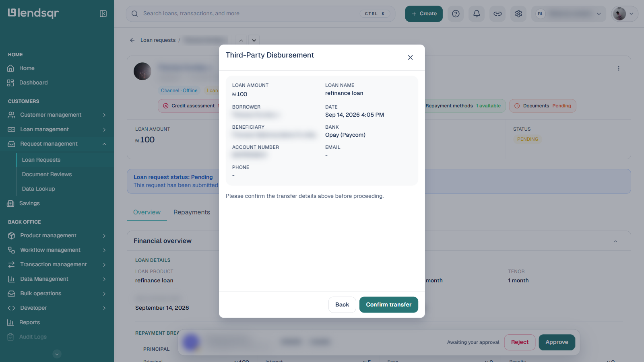Image resolution: width=644 pixels, height=362 pixels.
Task: Collapse Request management menu
Action: pyautogui.click(x=57, y=144)
